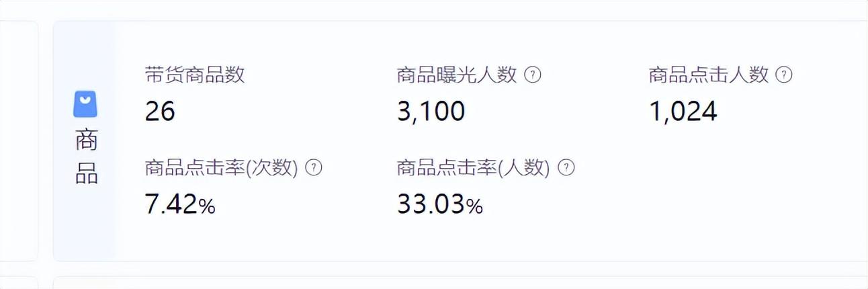This screenshot has width=868, height=289.
Task: Open help icon beside 商品曝光人数
Action: pyautogui.click(x=533, y=75)
